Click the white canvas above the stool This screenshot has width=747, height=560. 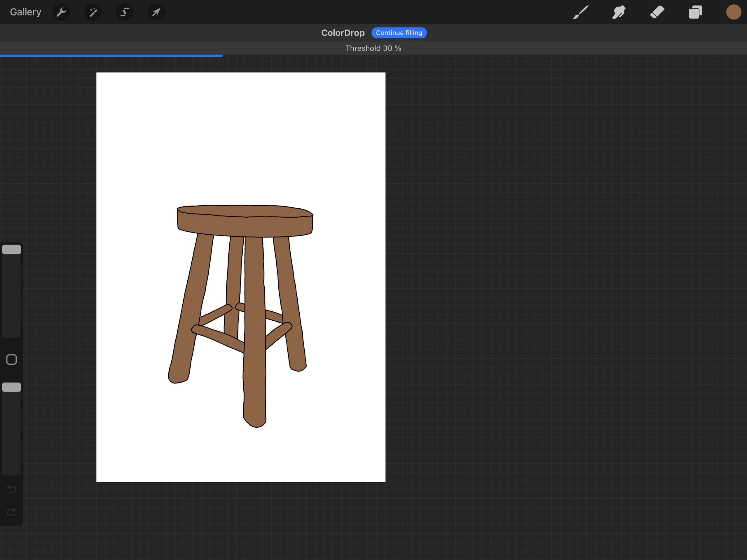tap(240, 135)
